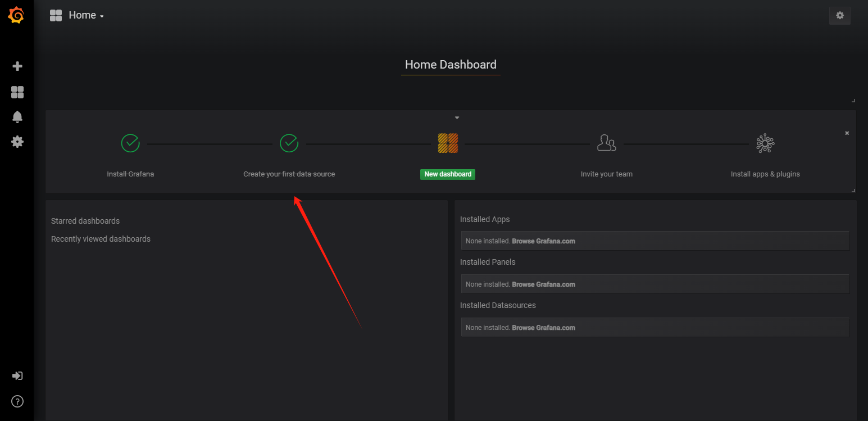Click Recently viewed dashboards heading

click(101, 239)
